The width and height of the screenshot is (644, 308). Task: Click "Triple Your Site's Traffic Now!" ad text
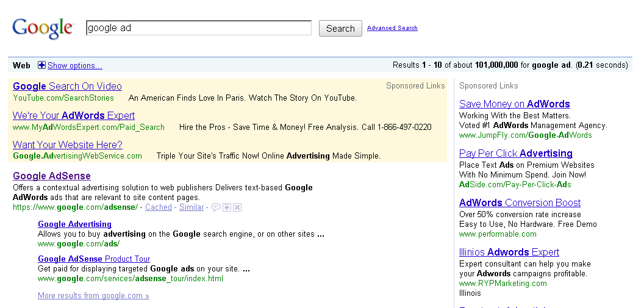tap(208, 156)
